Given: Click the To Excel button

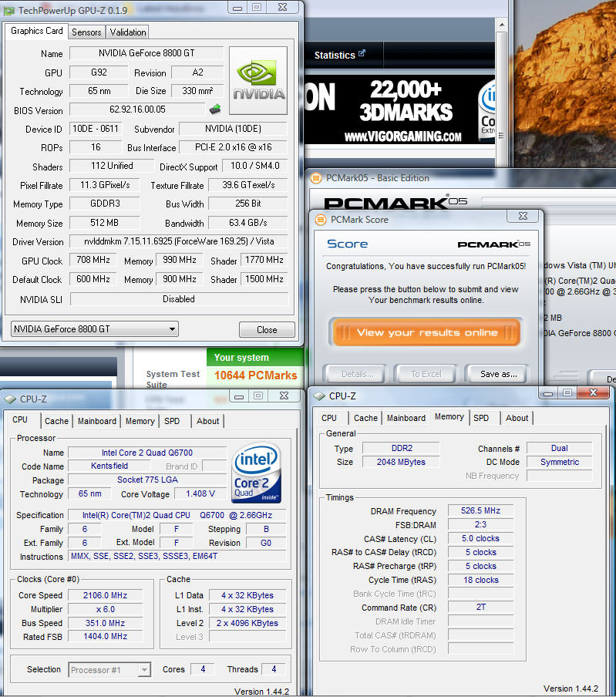Looking at the screenshot, I should [426, 374].
